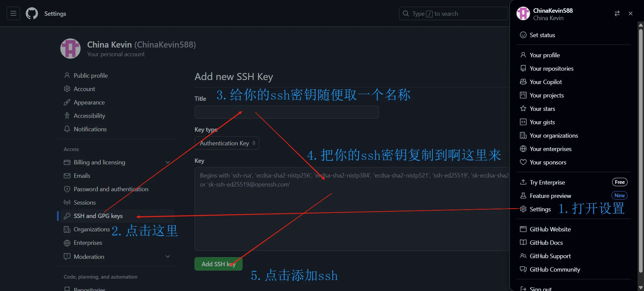Click the Title input field
This screenshot has height=291, width=644.
[x=286, y=112]
